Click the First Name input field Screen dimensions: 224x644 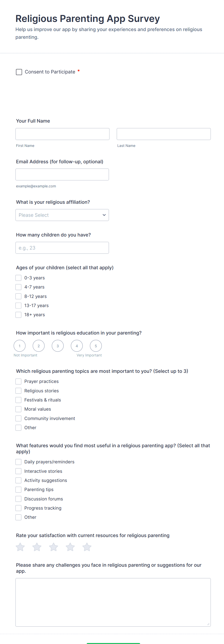pos(62,134)
